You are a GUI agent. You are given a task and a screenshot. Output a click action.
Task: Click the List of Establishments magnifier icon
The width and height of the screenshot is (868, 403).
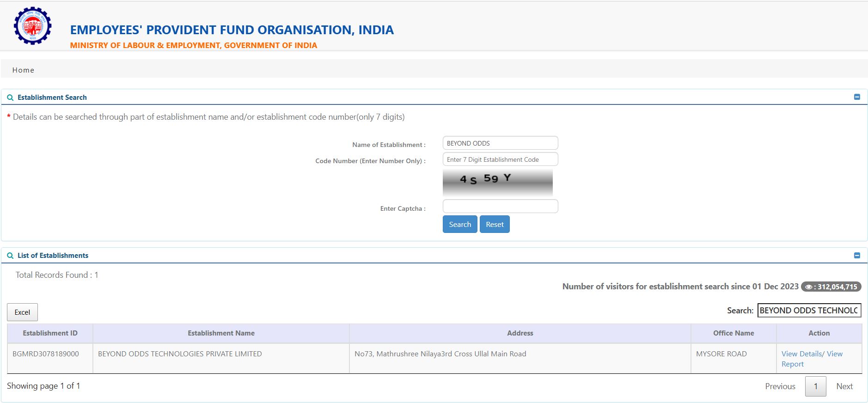pos(10,256)
